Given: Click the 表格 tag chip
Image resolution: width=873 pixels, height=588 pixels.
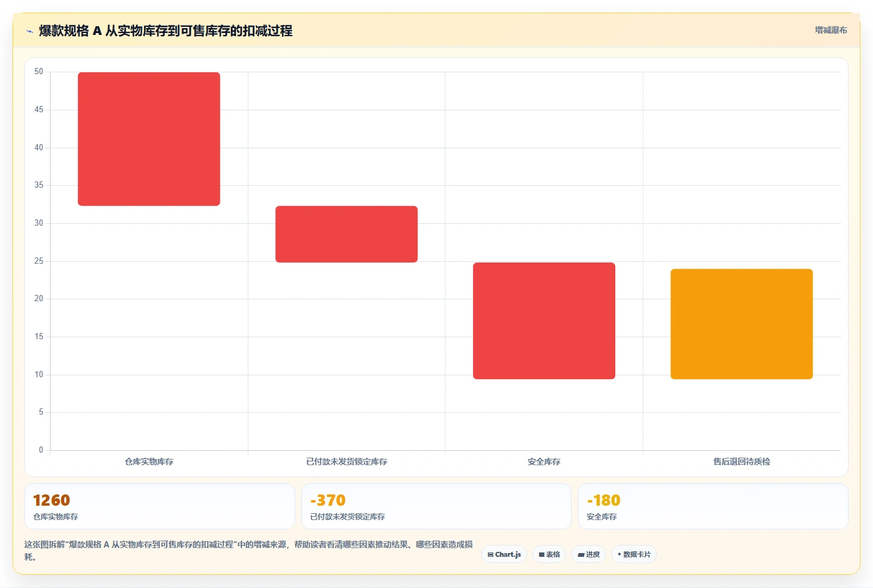Looking at the screenshot, I should 549,554.
